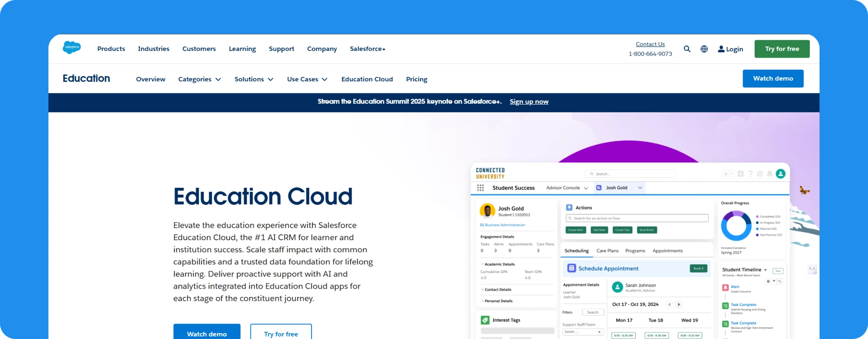
Task: Expand the Categories dropdown
Action: click(x=200, y=79)
